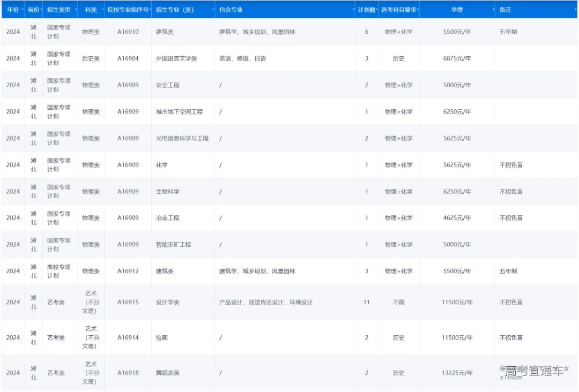Click sort icon beside 计划数 header

376,10
